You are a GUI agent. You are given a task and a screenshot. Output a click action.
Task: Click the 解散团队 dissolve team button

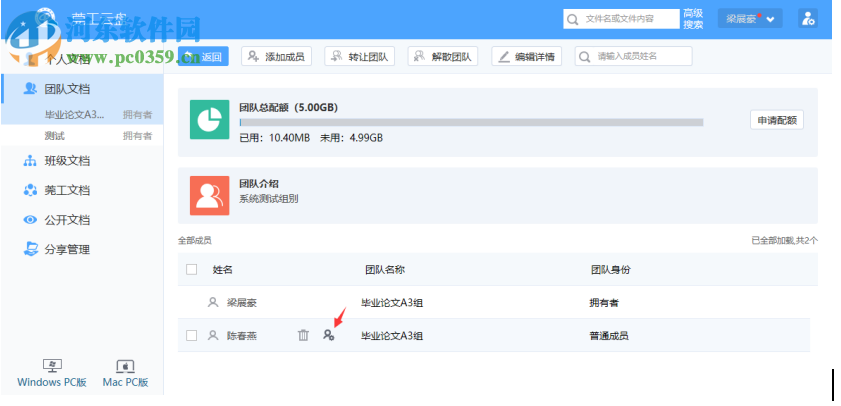[442, 56]
